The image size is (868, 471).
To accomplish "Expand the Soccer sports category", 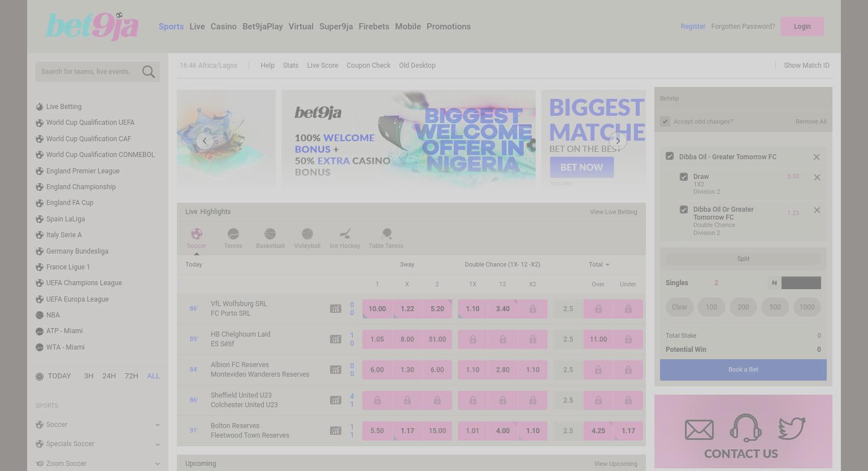I will [98, 425].
